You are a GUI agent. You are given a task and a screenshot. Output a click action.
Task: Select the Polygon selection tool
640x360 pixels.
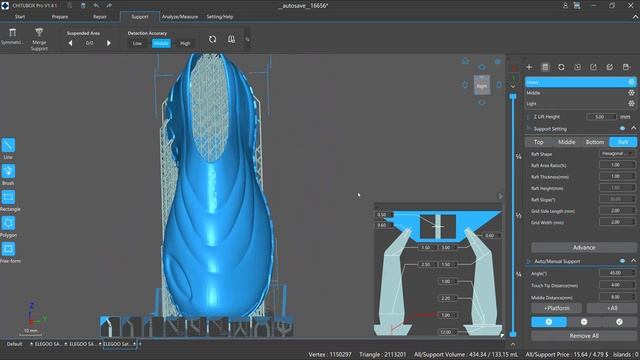8,223
